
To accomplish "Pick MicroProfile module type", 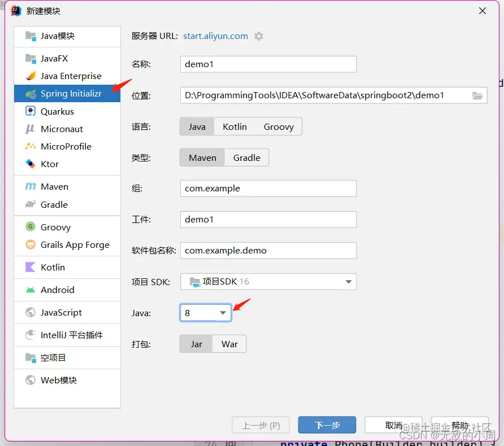I will (67, 146).
